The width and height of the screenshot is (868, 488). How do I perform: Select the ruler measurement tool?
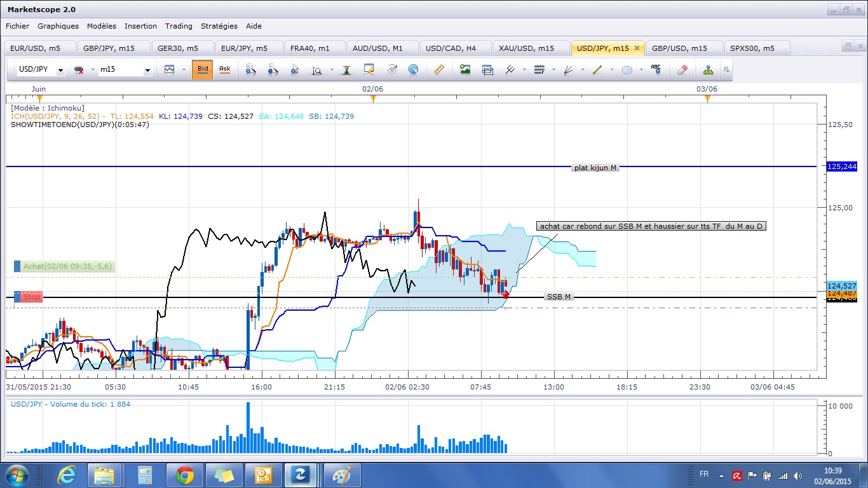click(x=439, y=70)
